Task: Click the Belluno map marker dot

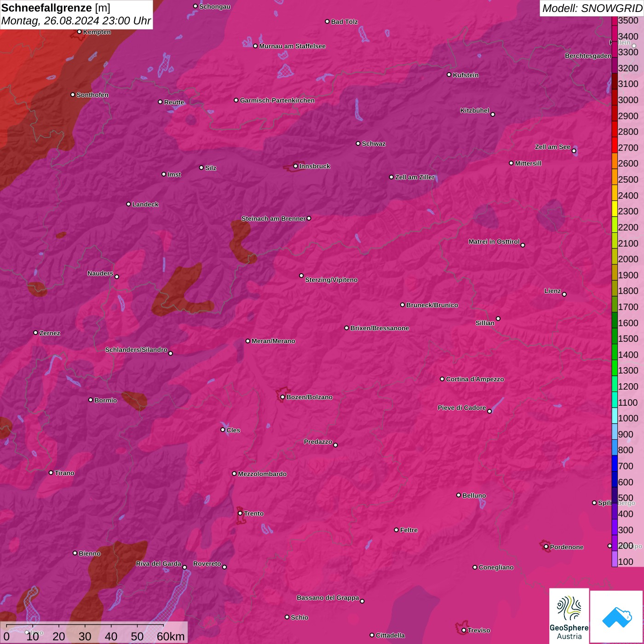Action: tap(459, 495)
